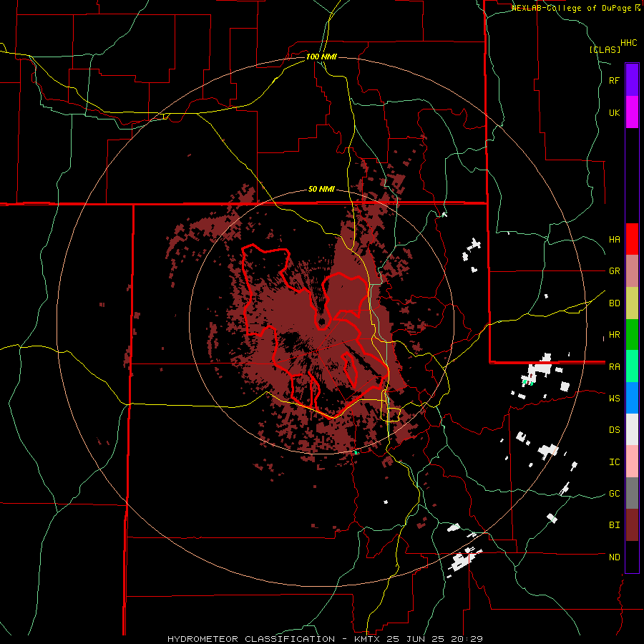The height and width of the screenshot is (644, 644).
Task: Click the 'GC' legend label
Action: (x=614, y=494)
